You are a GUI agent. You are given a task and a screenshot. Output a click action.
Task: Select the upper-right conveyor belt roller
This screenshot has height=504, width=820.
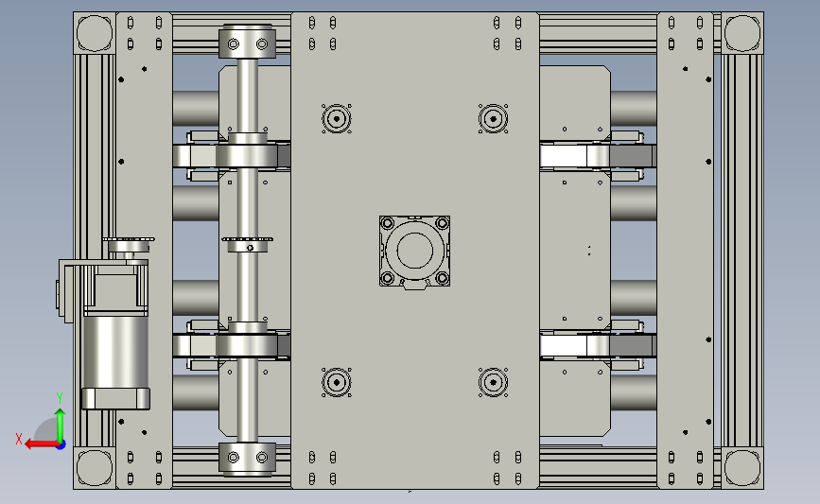(x=599, y=155)
